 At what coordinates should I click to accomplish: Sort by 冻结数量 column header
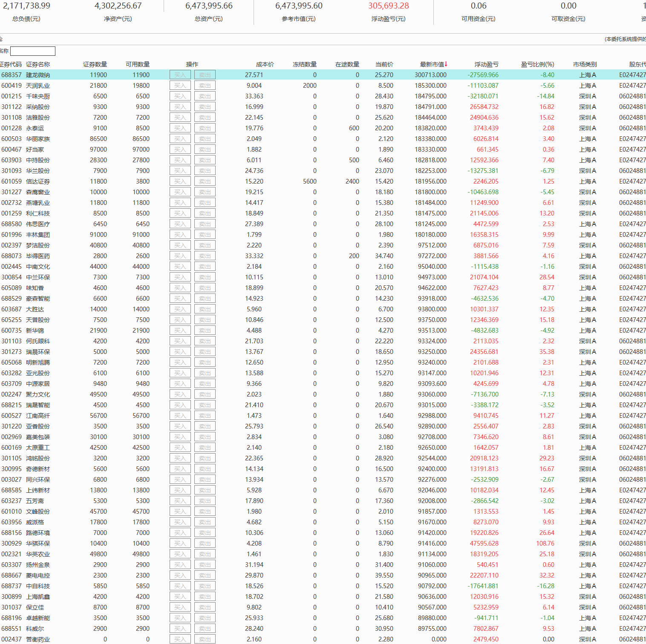click(x=305, y=64)
